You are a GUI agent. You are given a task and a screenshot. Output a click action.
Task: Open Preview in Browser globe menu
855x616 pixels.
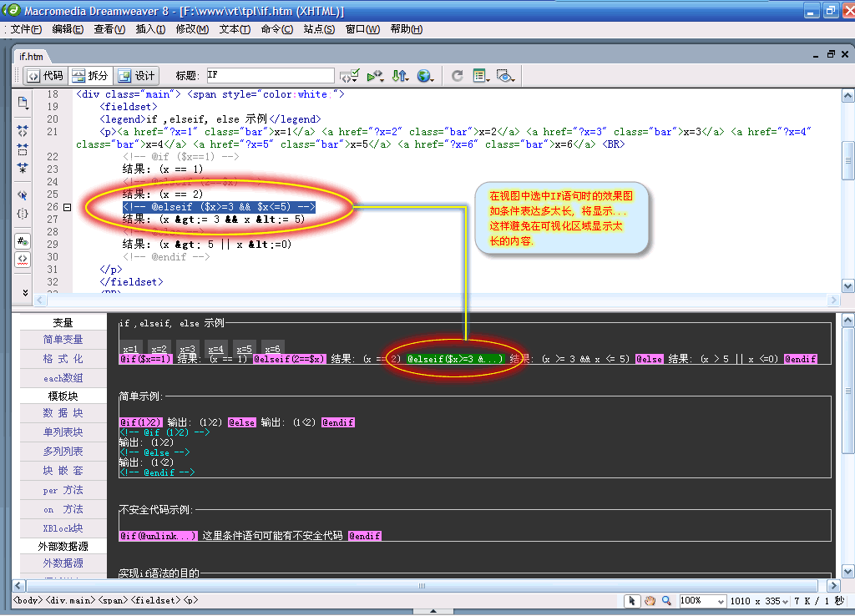click(x=425, y=76)
